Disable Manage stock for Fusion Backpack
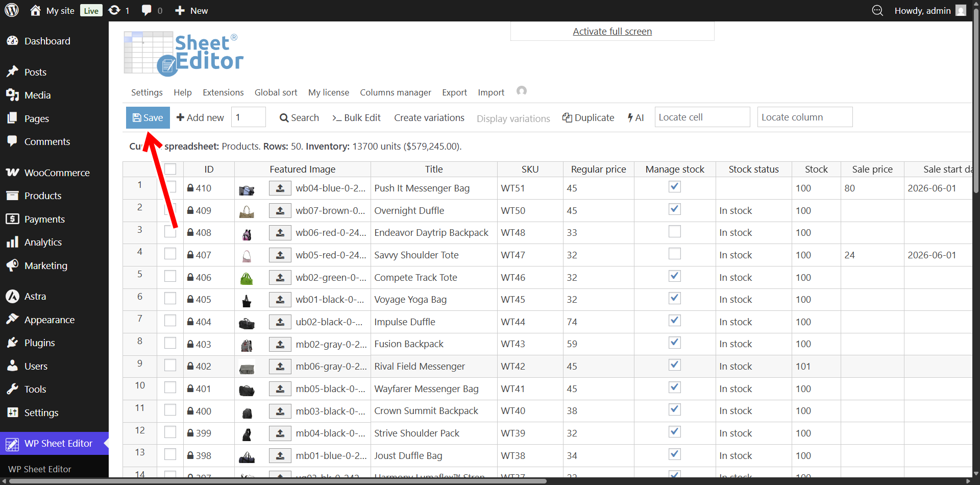Screen dimensions: 980x485 tap(675, 343)
